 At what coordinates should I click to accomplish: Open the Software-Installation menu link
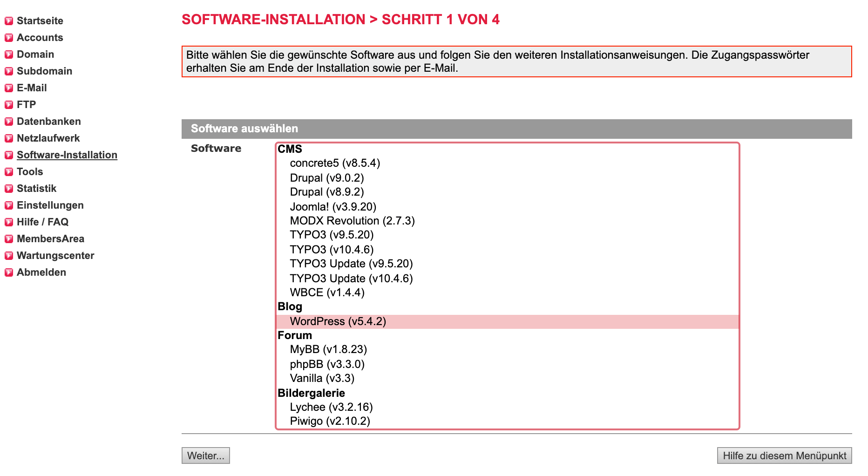[x=67, y=155]
